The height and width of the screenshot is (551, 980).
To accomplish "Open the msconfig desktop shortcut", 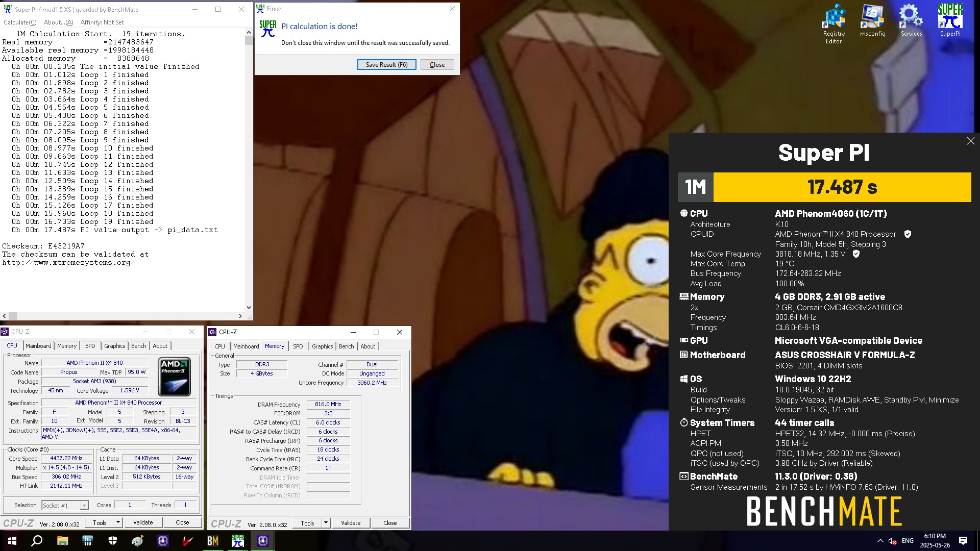I will click(x=872, y=21).
